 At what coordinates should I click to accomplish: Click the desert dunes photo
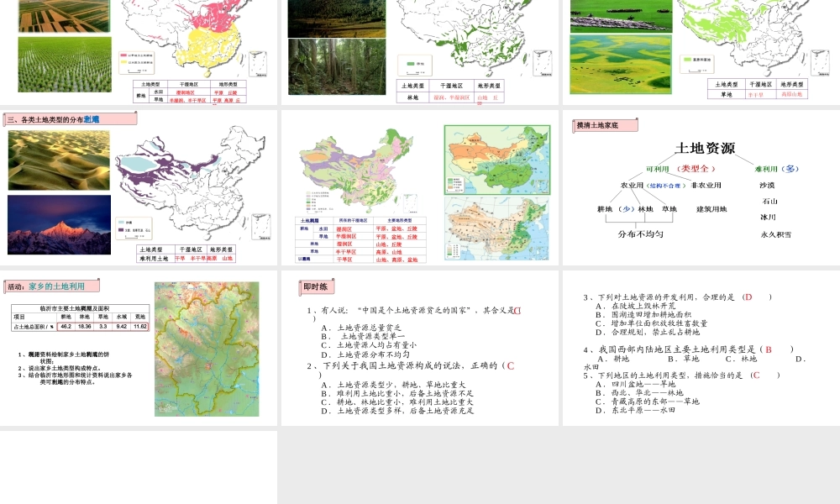pos(59,160)
